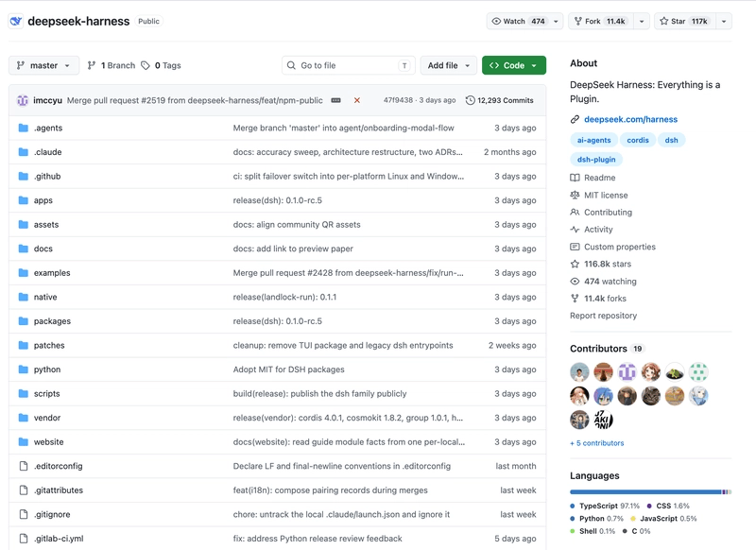Click the file icon for .gitignore
756x550 pixels.
pyautogui.click(x=23, y=514)
